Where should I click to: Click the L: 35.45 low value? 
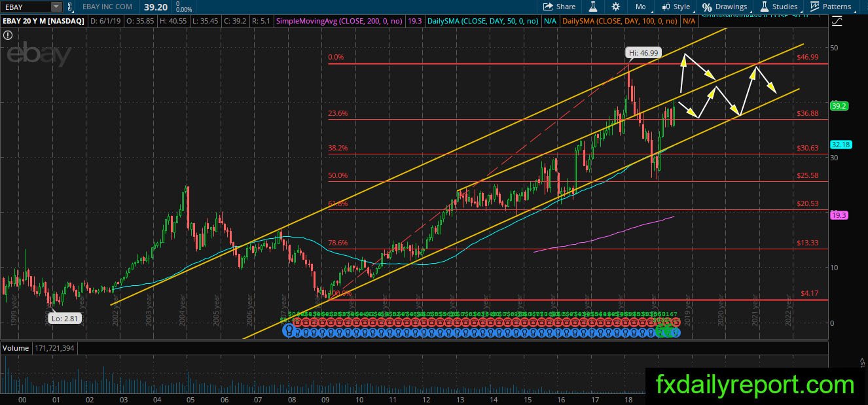pos(207,21)
